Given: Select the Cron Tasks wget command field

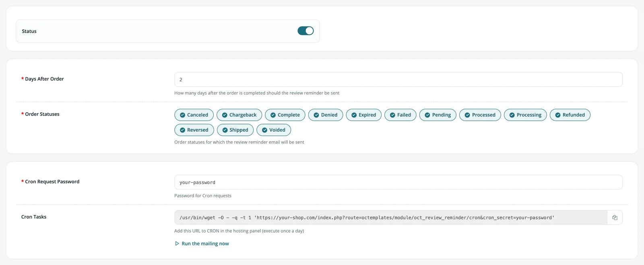Looking at the screenshot, I should pyautogui.click(x=391, y=217).
